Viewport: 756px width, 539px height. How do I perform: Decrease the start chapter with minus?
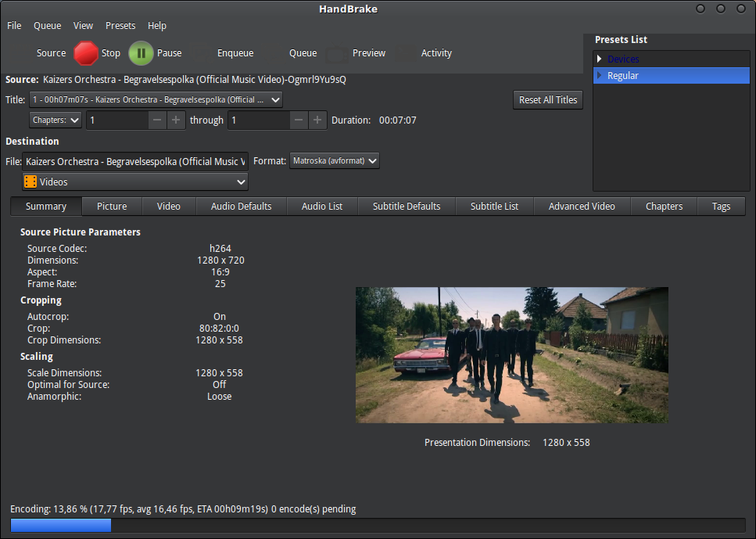157,120
